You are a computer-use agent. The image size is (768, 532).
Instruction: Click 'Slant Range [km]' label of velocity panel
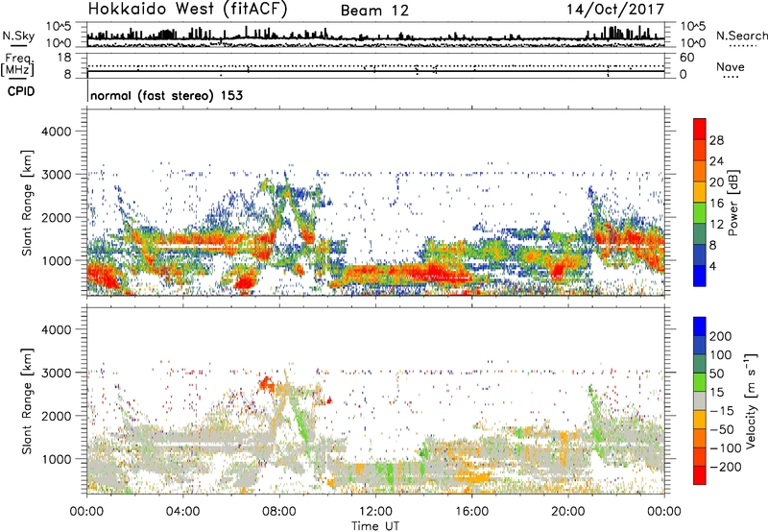27,401
